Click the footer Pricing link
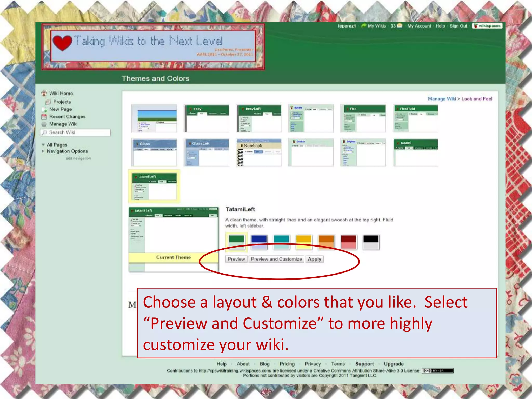 click(287, 364)
